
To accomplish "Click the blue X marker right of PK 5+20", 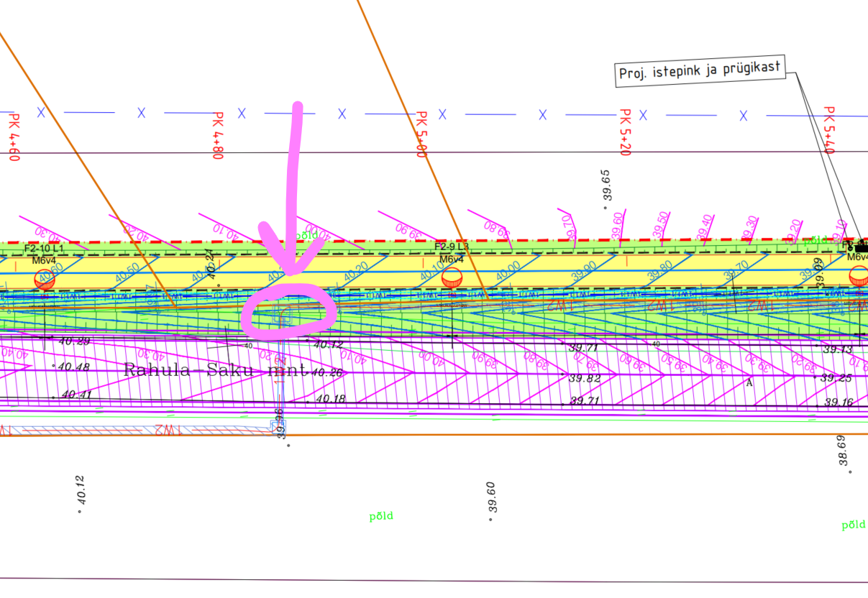I will click(x=643, y=115).
